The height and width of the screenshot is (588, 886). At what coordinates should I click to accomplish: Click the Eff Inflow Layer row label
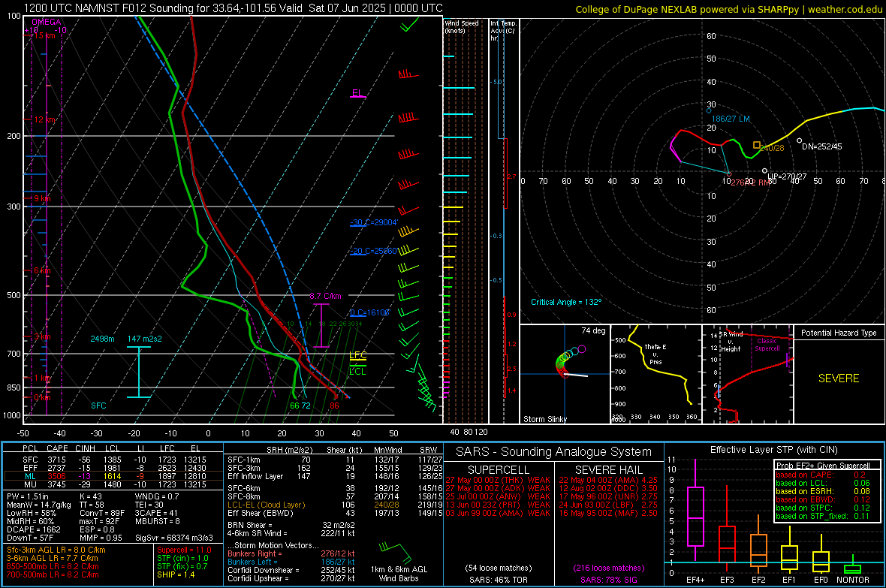pos(255,477)
